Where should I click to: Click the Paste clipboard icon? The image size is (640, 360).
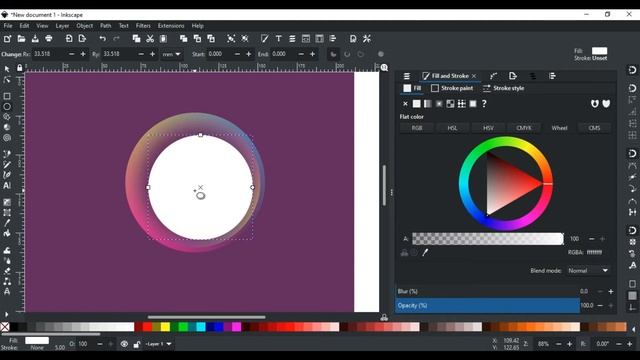coord(163,39)
